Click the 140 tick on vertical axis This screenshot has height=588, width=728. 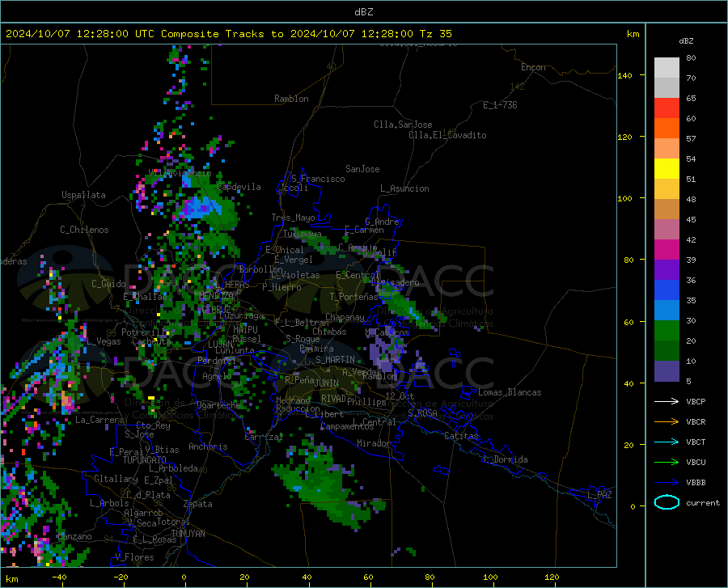pyautogui.click(x=625, y=75)
